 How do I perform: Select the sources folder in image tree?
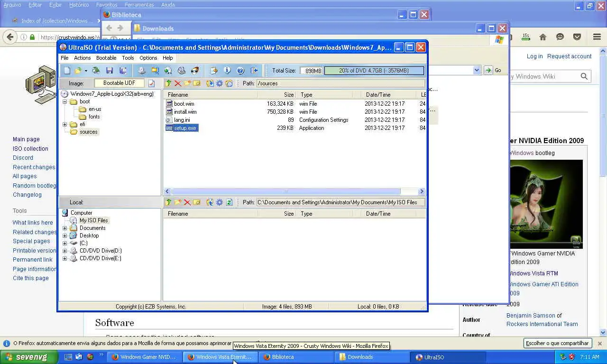[88, 132]
